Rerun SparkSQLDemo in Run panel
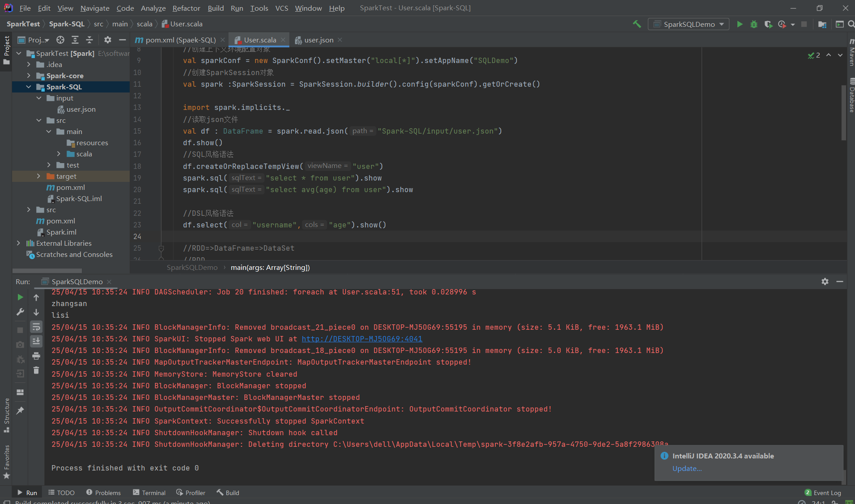The width and height of the screenshot is (855, 504). click(x=20, y=297)
